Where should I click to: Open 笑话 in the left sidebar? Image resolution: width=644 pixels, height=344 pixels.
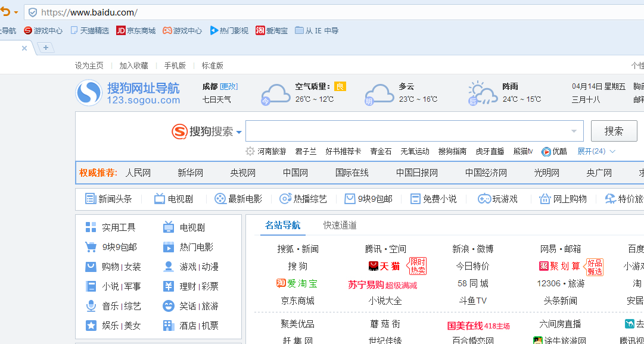coord(188,306)
